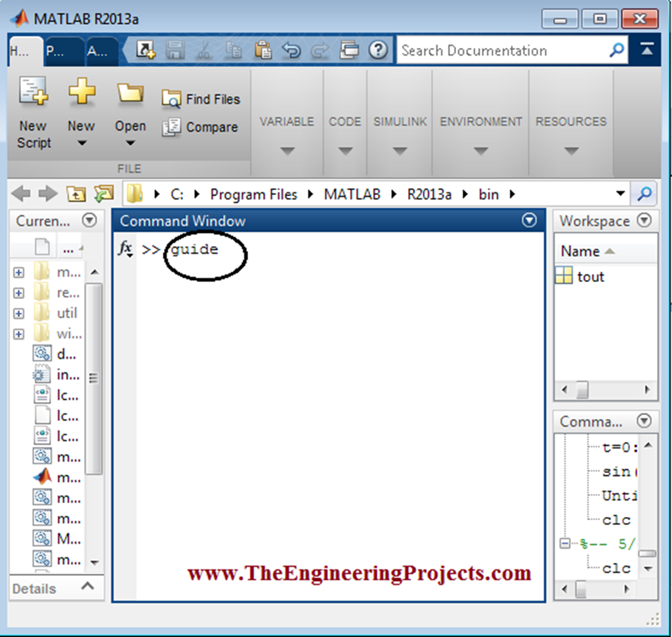Click Switch Windows icon in toolbar

click(350, 51)
